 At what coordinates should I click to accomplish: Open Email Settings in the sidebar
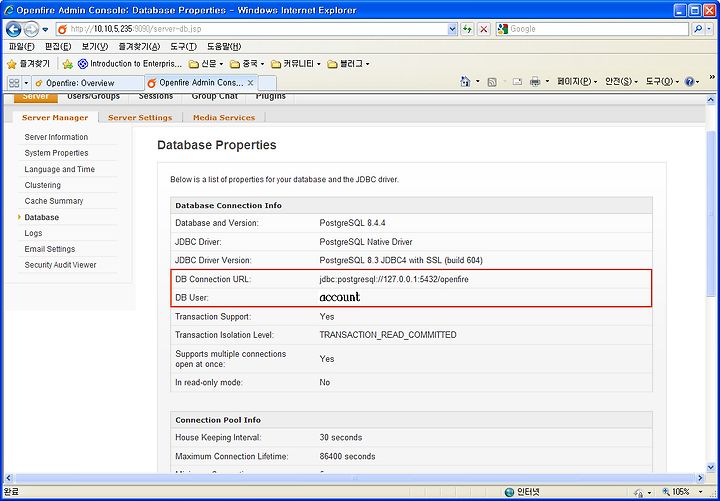click(50, 249)
